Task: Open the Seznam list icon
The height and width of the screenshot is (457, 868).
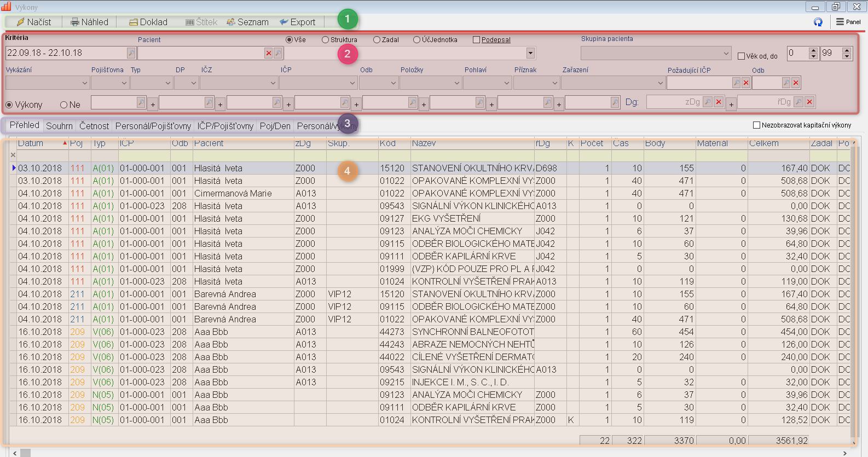Action: tap(231, 22)
